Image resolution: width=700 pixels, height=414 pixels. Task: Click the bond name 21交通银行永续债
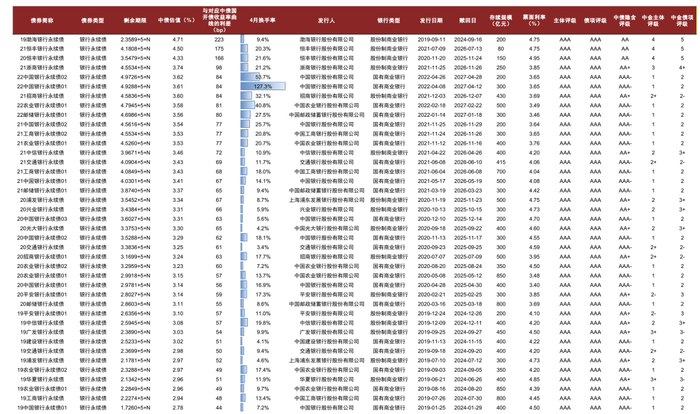coord(42,162)
